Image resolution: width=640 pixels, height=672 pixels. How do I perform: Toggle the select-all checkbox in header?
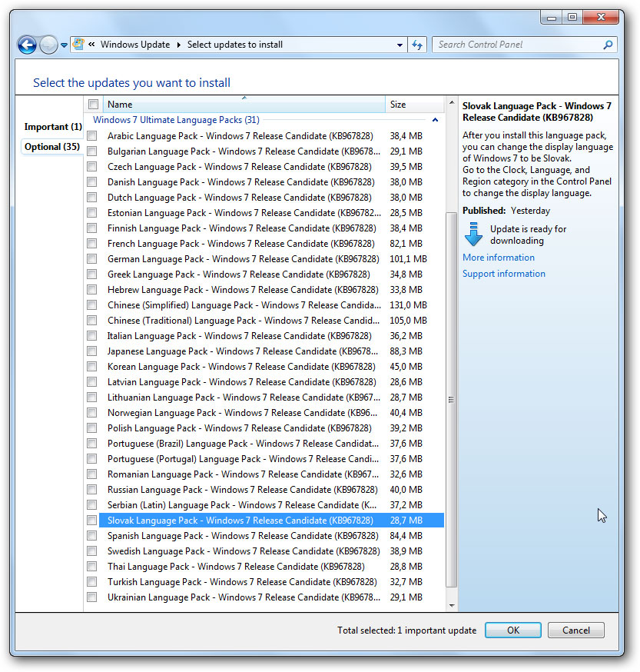(x=94, y=104)
